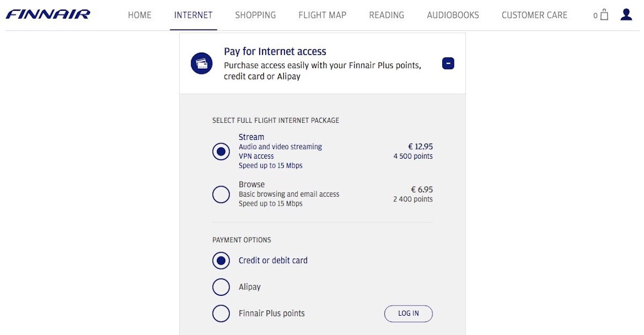Open the user profile icon
This screenshot has height=335, width=644.
coord(626,14)
